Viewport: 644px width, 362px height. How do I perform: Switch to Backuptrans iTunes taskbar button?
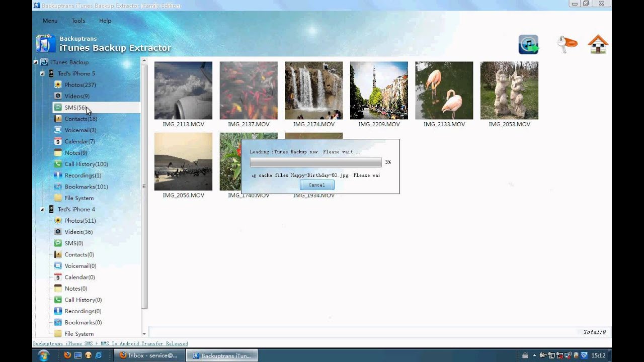tap(222, 355)
